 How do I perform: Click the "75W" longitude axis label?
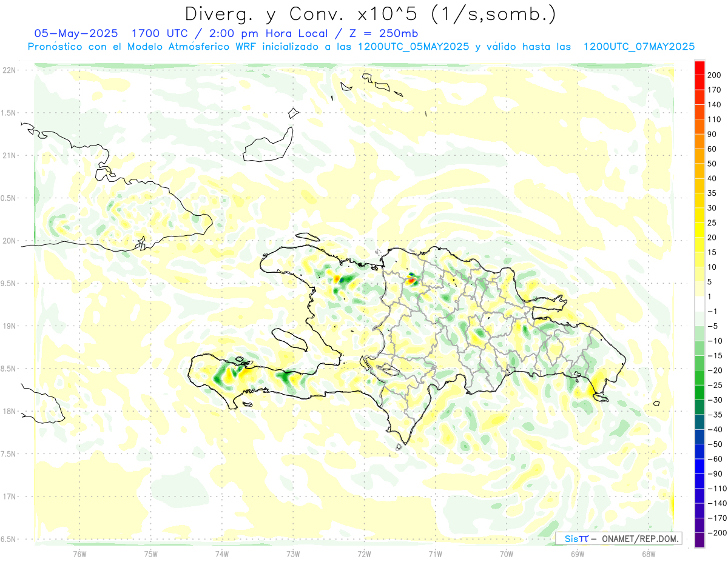(x=150, y=554)
